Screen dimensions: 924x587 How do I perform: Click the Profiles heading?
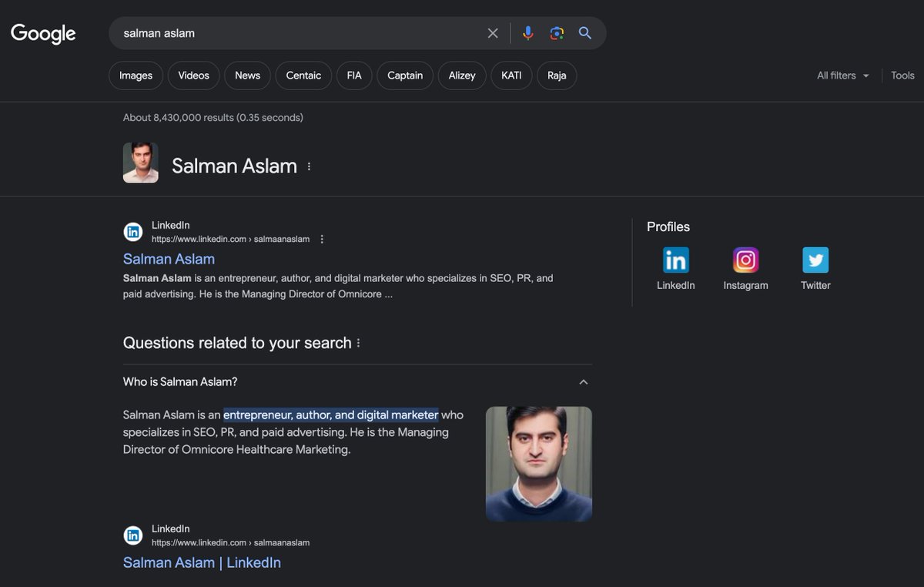(x=668, y=226)
